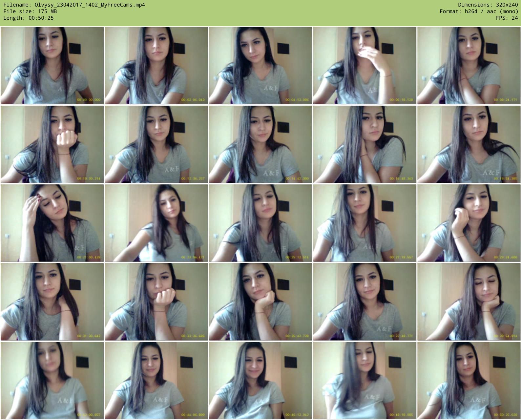Select the frame captured at 00:25:12

pos(260,223)
